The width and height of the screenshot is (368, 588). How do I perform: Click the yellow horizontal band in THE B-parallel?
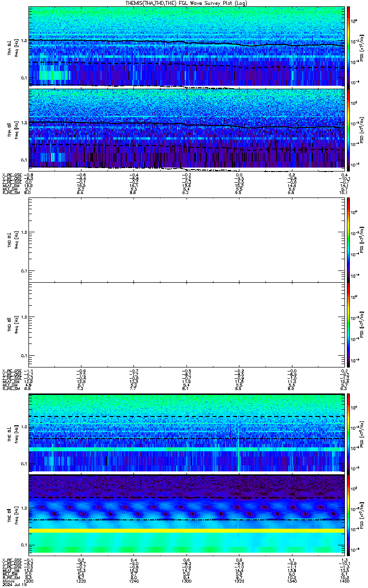(x=186, y=531)
